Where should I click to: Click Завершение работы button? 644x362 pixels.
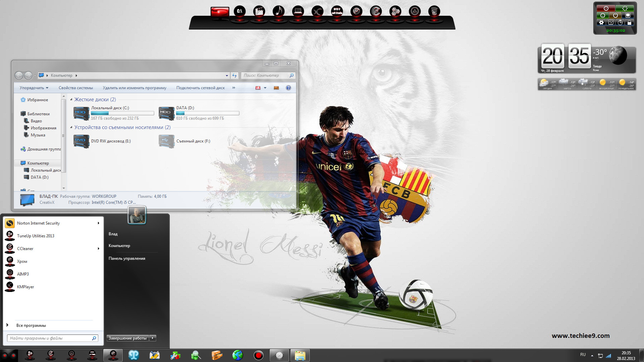coord(127,338)
